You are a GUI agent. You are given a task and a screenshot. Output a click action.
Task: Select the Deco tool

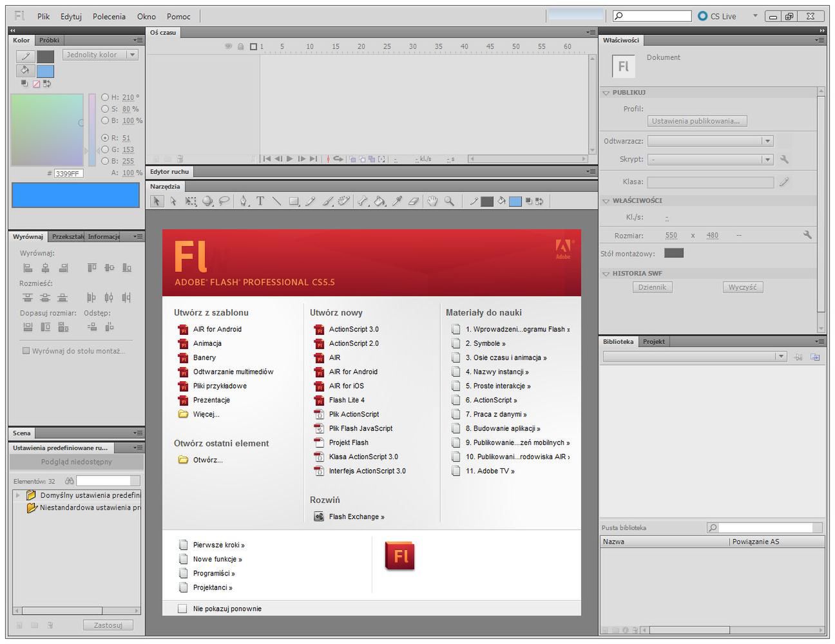pos(344,202)
